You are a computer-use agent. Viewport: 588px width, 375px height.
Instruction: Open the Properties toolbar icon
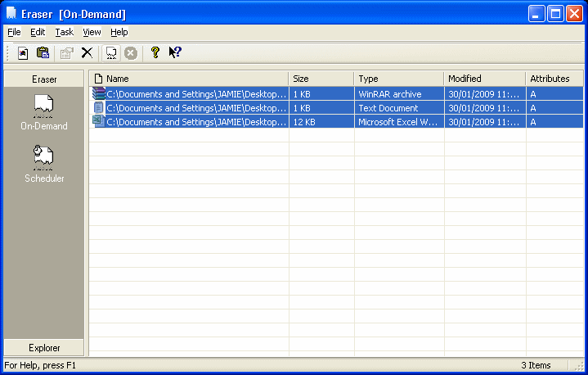coord(67,53)
